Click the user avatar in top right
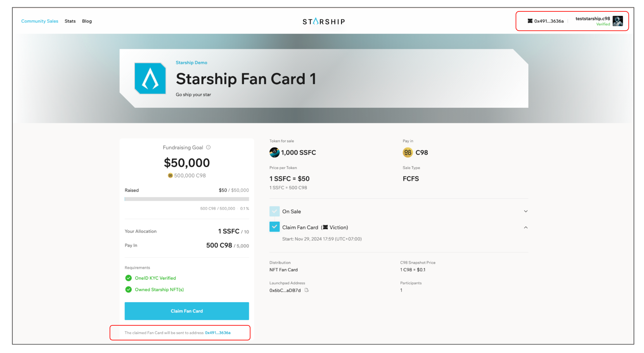Screen dimensions: 644x353 click(x=617, y=21)
